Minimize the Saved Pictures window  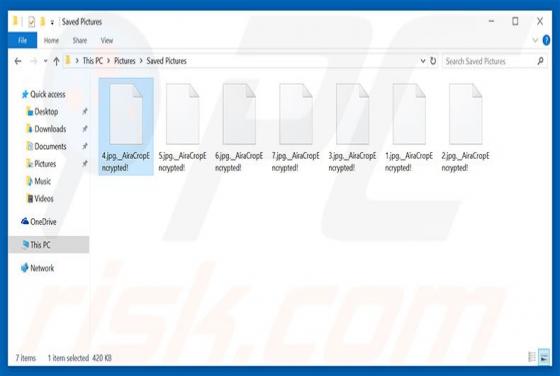pyautogui.click(x=491, y=21)
